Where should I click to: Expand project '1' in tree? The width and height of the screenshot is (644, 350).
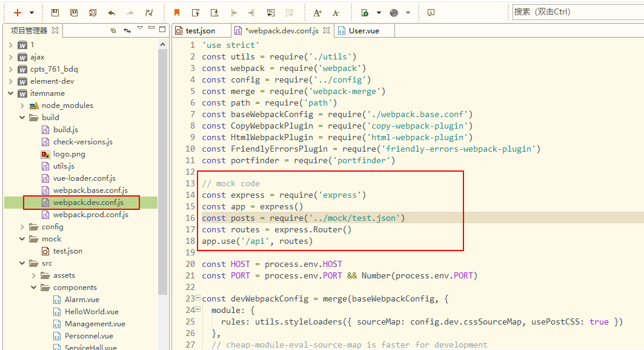[x=11, y=45]
